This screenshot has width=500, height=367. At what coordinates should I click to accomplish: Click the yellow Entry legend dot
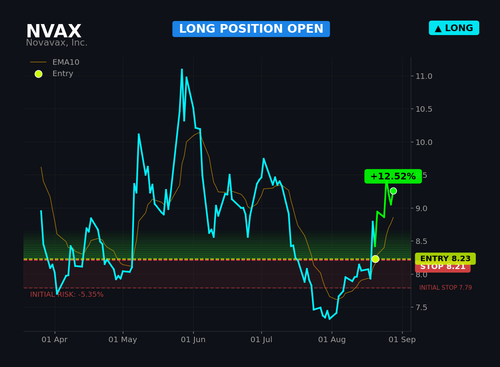click(x=38, y=74)
